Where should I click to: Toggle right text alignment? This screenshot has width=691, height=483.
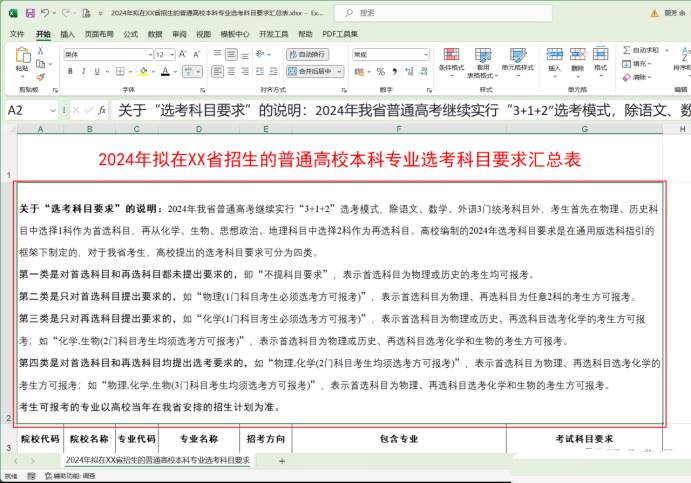pyautogui.click(x=245, y=71)
